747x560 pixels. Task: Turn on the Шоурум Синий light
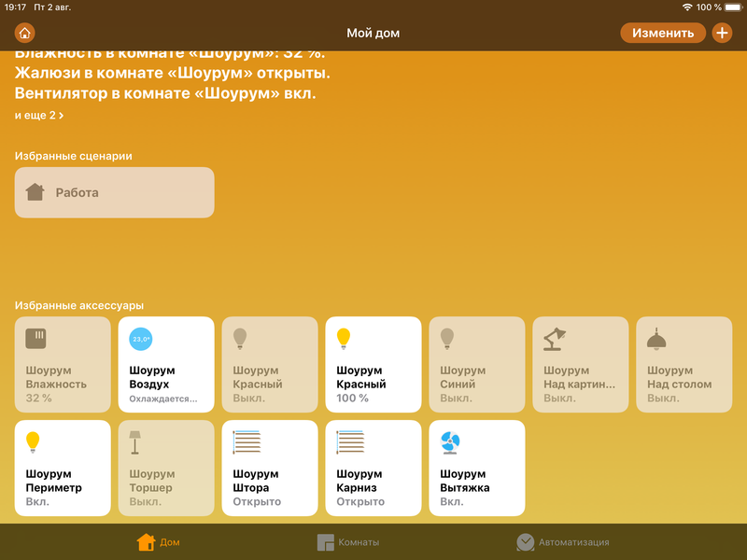click(x=476, y=364)
